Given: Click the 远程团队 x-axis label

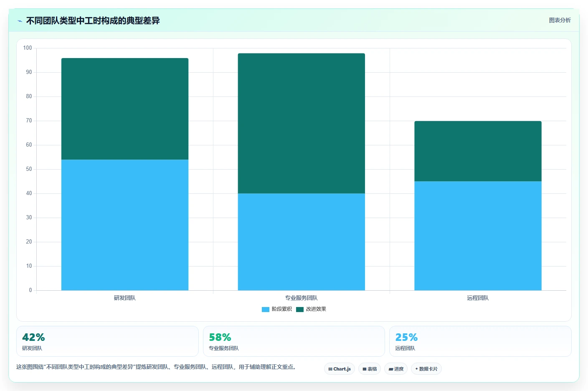Looking at the screenshot, I should [x=478, y=298].
